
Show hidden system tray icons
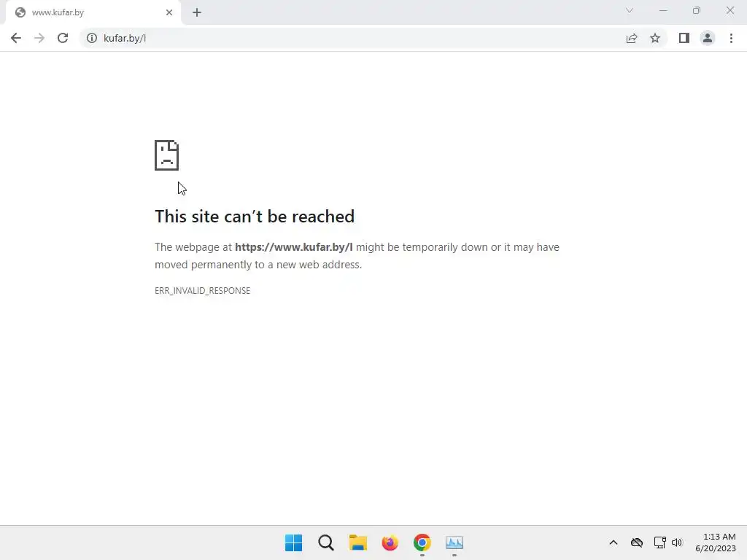(613, 542)
